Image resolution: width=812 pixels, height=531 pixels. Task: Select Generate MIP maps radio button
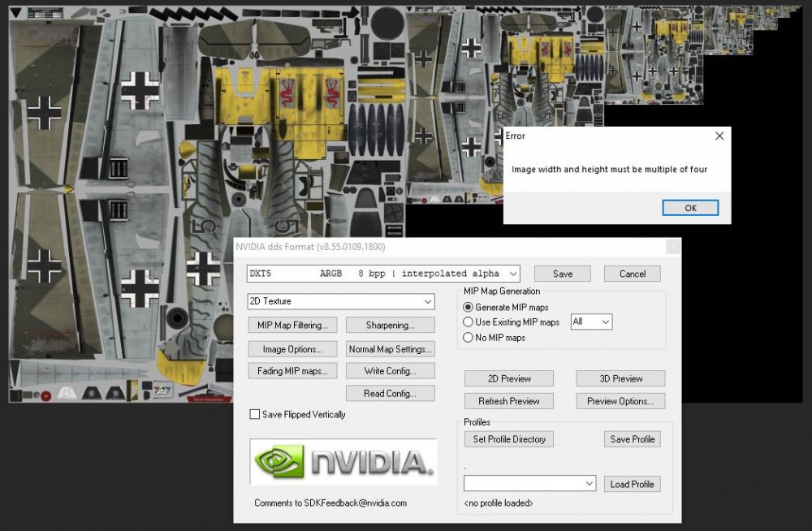[x=469, y=308]
